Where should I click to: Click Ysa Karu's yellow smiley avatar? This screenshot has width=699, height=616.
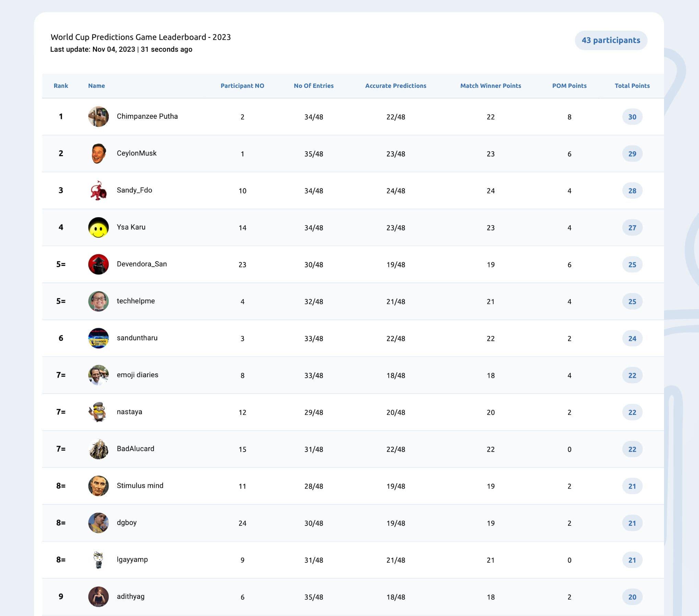(98, 228)
